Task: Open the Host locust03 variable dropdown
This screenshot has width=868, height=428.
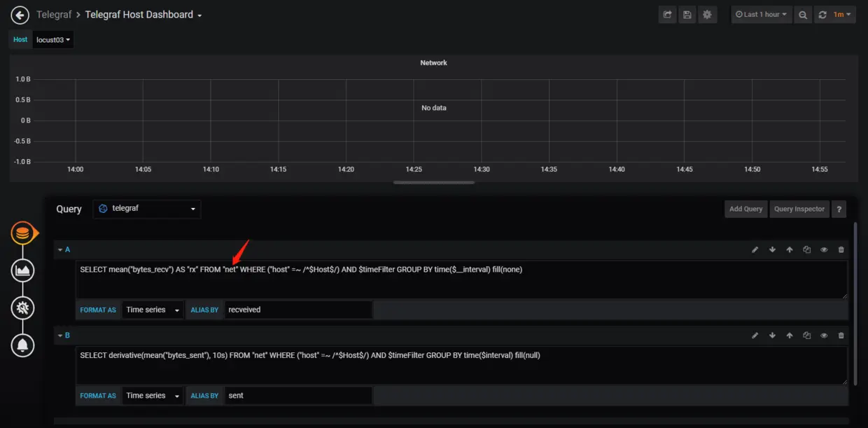Action: click(53, 40)
